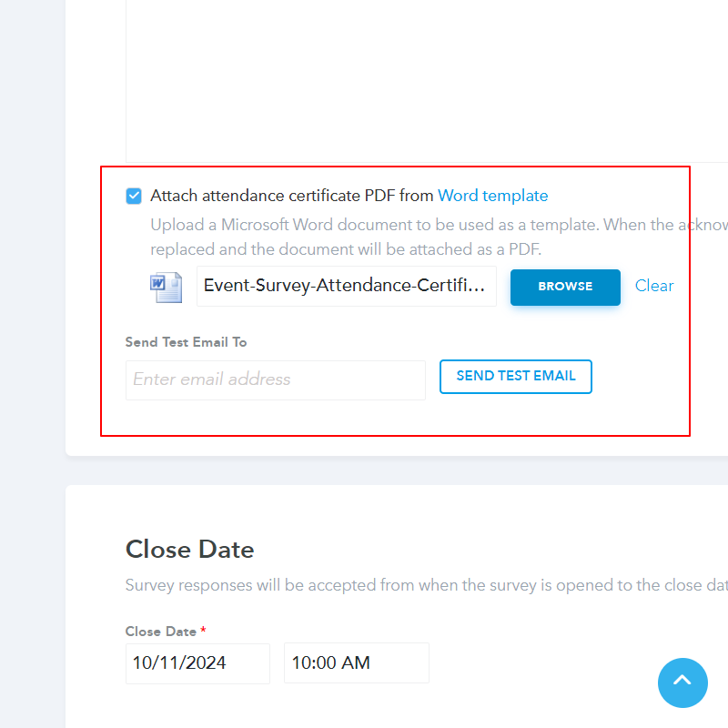728x728 pixels.
Task: Open the Close Date field showing 10/11/2024
Action: (197, 662)
